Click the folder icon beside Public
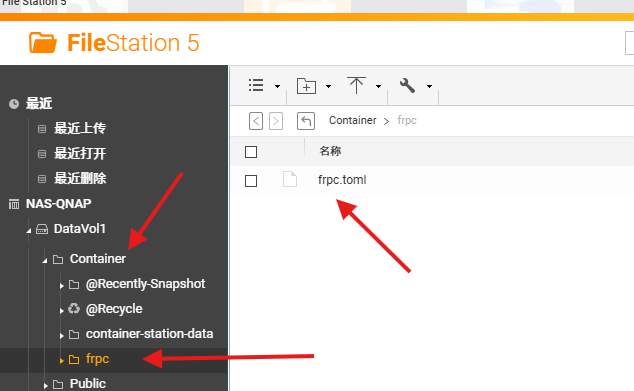This screenshot has height=391, width=634. point(58,385)
